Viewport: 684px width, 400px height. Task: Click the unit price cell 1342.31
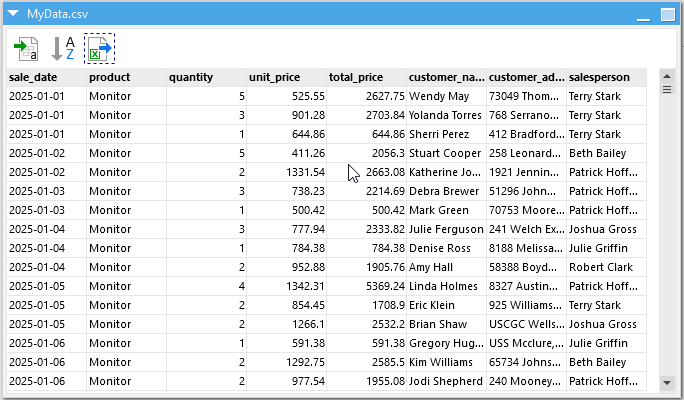[x=286, y=287]
